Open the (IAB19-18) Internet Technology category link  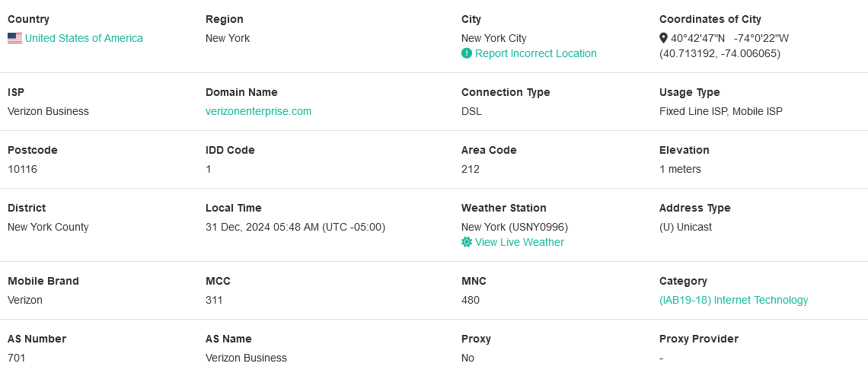point(733,300)
